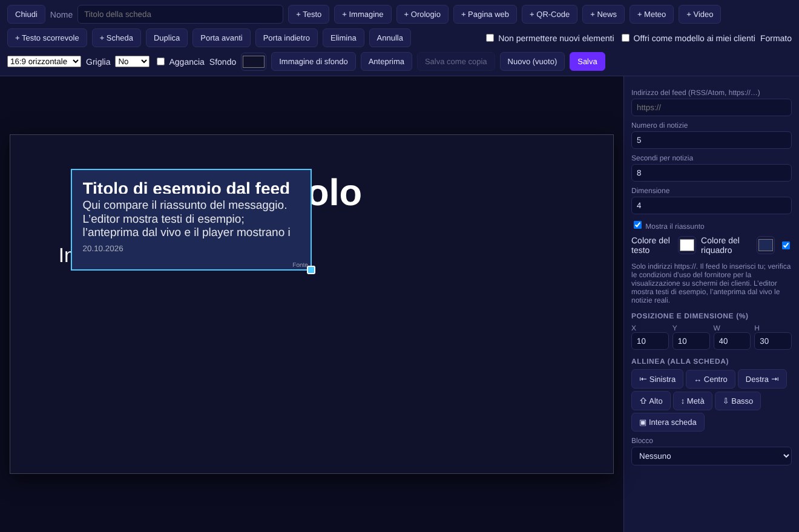This screenshot has width=799, height=532.
Task: Open the Blocco Nessuno dropdown
Action: pos(711,456)
